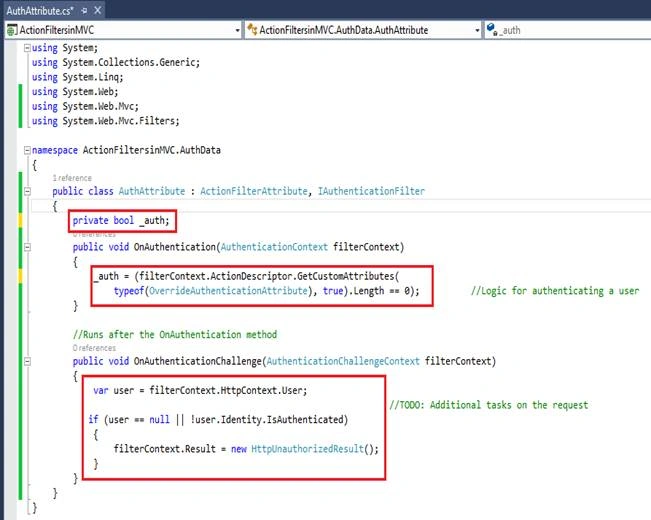Pin the AuthAttribute.cs tab
651x520 pixels.
click(x=84, y=11)
